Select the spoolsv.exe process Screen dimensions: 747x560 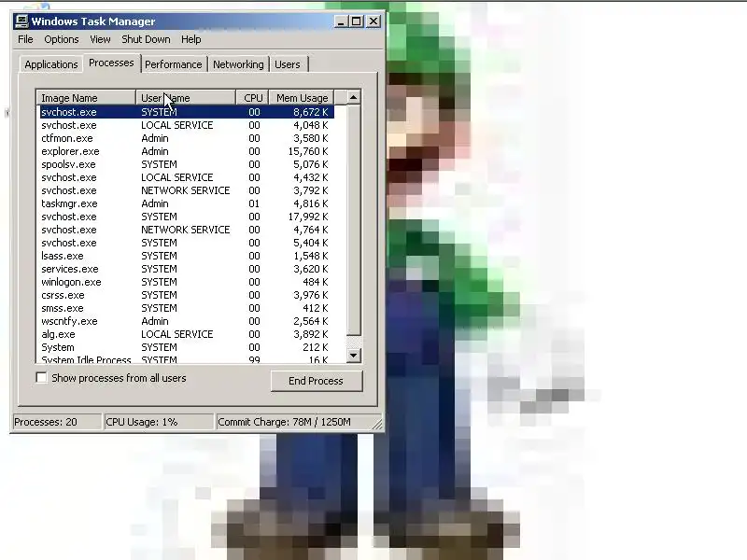pos(187,164)
